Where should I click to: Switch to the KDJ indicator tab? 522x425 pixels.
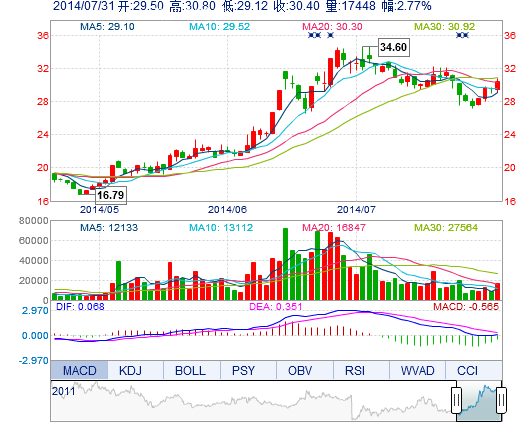[130, 370]
